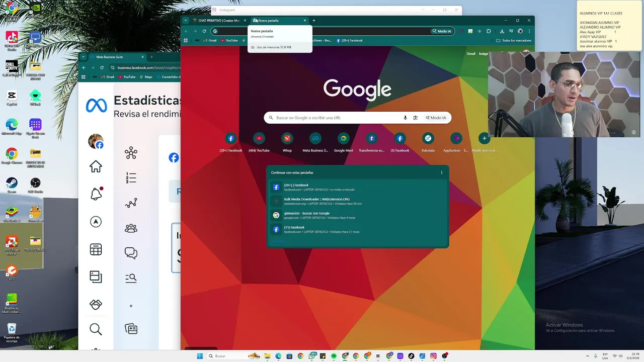This screenshot has height=362, width=644.
Task: Open the Meta Business S... shortcut tile
Action: pyautogui.click(x=315, y=142)
